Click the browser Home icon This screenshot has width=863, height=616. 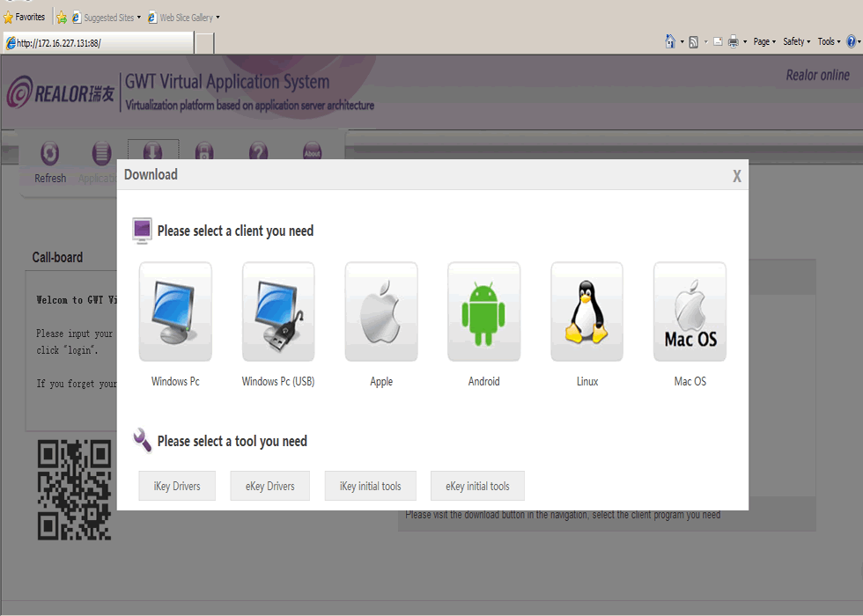click(x=670, y=41)
